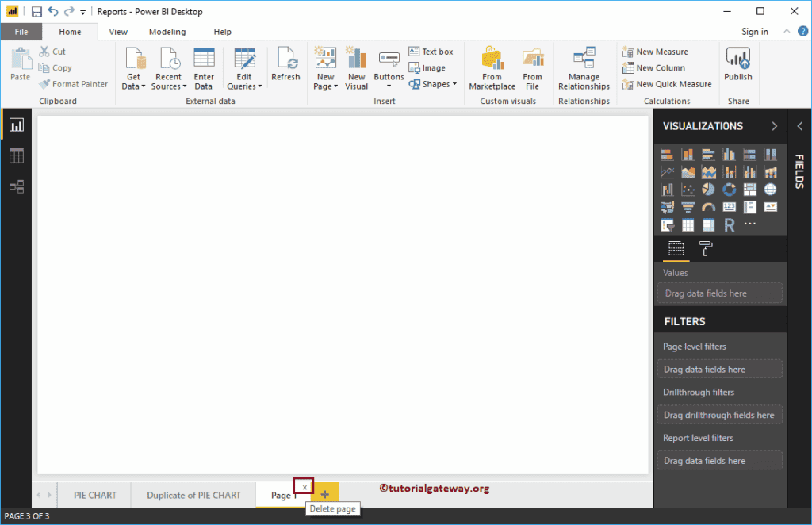812x525 pixels.
Task: Select the Pie chart visualization
Action: (x=708, y=189)
